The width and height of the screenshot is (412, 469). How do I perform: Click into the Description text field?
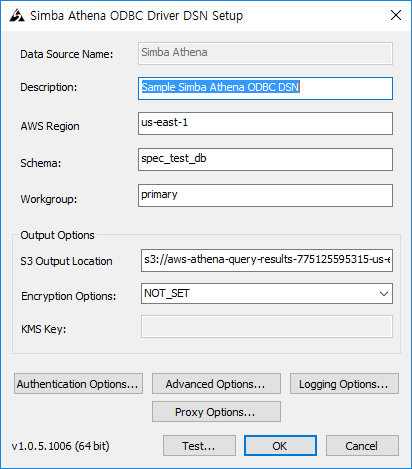265,88
